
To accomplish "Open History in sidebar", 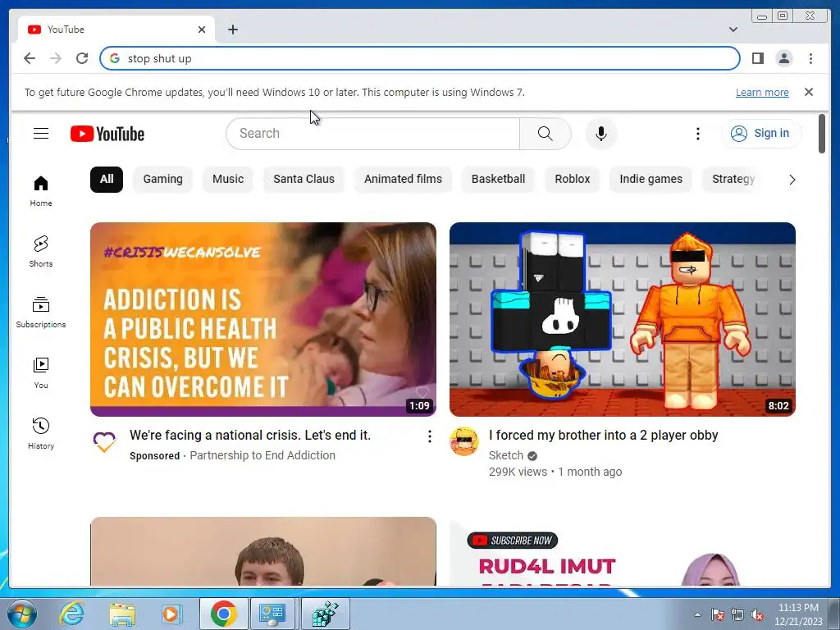I will (x=41, y=434).
